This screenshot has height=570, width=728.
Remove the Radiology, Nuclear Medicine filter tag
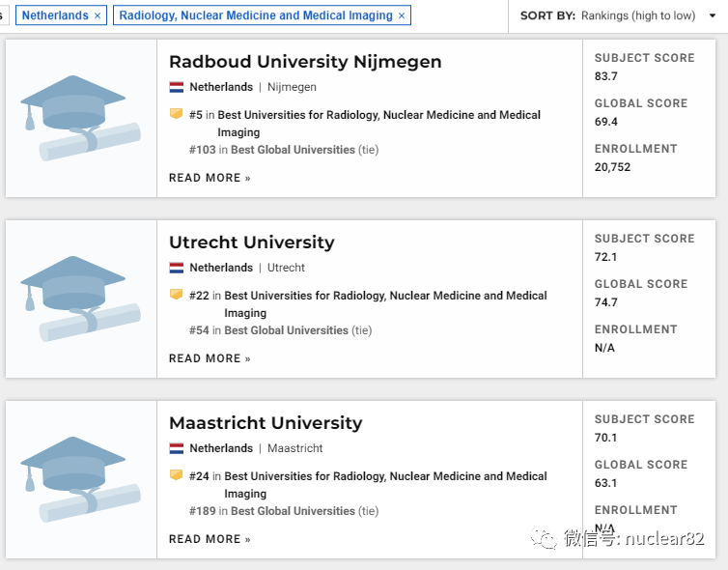point(403,15)
